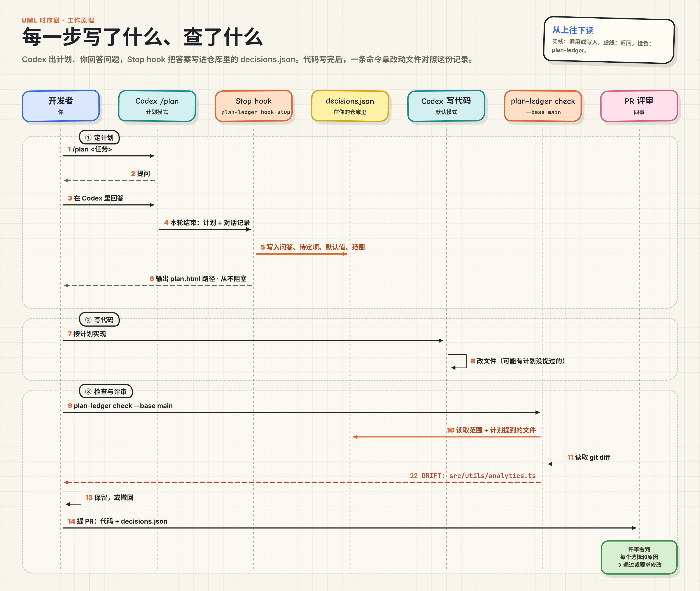Click the subtitle paragraph starting "Codex 出计划"

248,59
